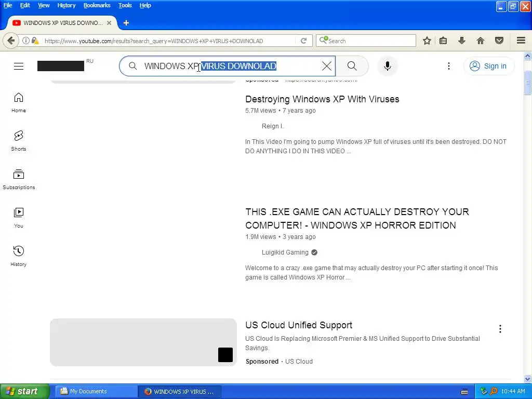
Task: Open the Help menu
Action: point(145,5)
